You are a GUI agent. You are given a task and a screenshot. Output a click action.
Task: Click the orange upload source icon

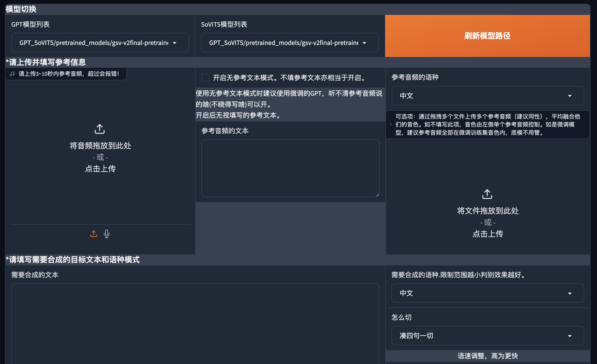[x=94, y=234]
